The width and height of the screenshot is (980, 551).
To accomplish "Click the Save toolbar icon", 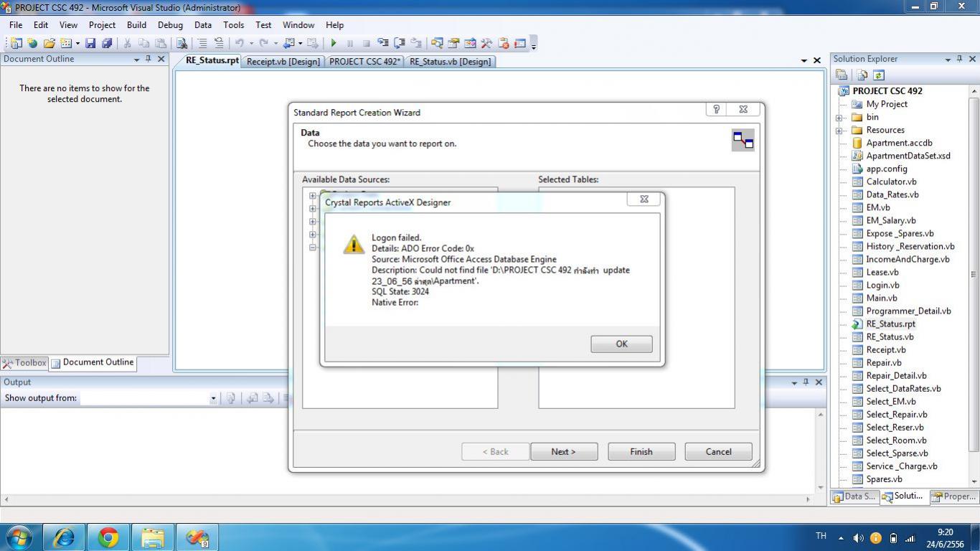I will [x=90, y=43].
